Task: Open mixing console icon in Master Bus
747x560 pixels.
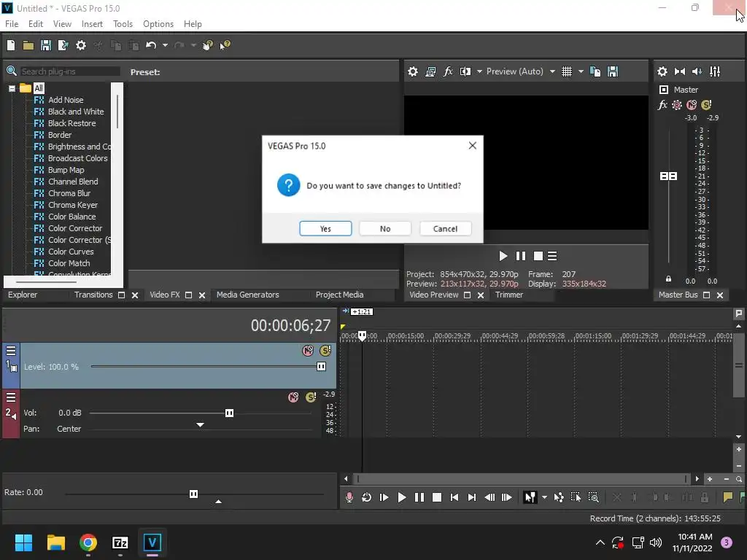Action: coord(715,71)
